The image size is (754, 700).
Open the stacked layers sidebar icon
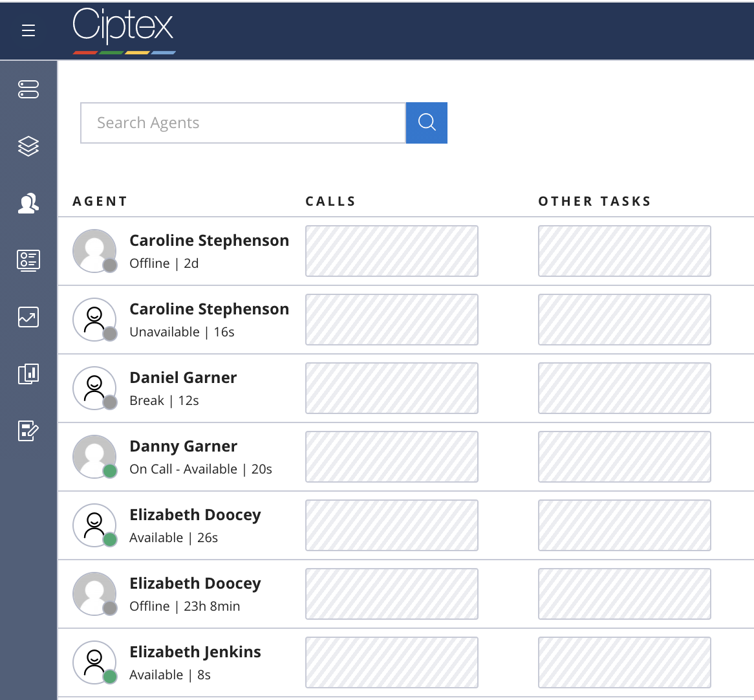(28, 146)
